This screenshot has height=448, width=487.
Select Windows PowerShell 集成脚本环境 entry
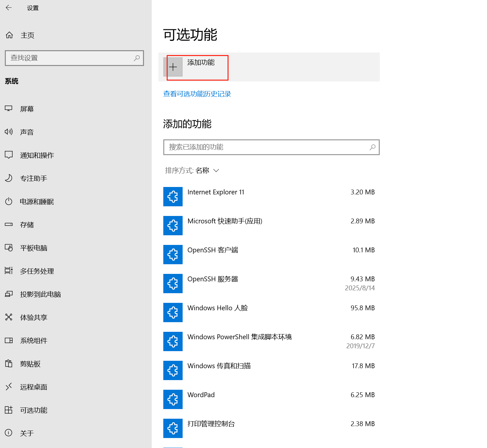[x=240, y=337]
